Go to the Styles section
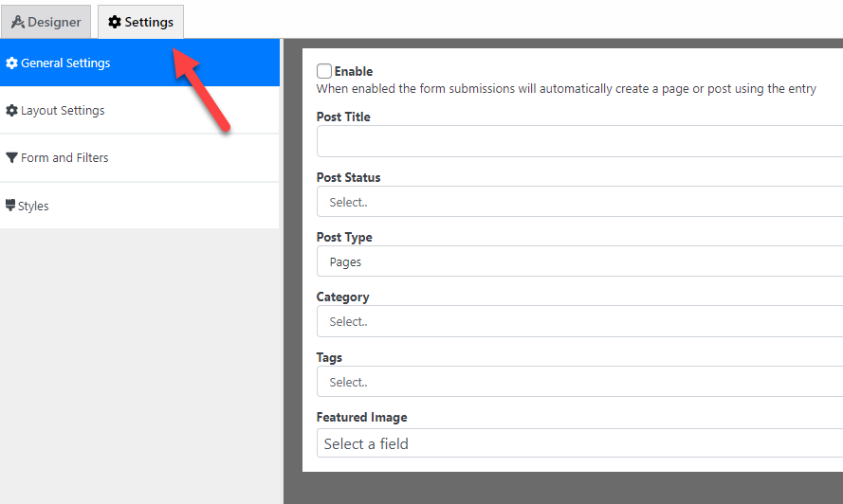843x504 pixels. tap(139, 206)
